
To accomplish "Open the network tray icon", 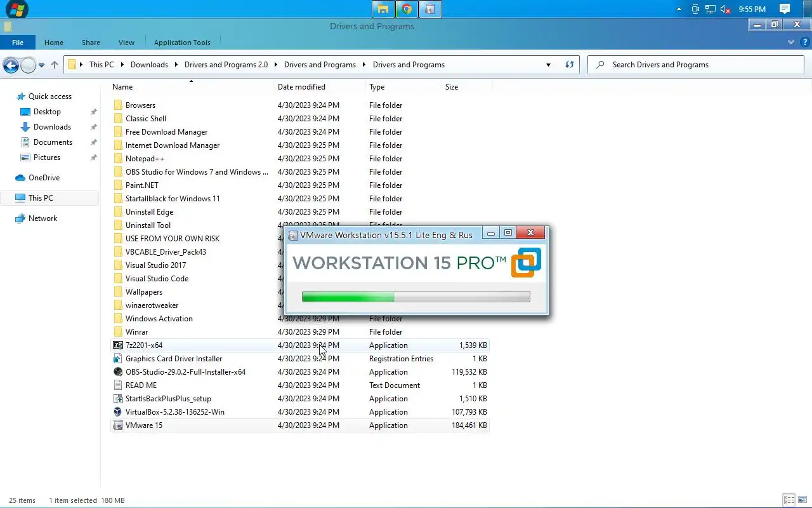I will [x=710, y=9].
